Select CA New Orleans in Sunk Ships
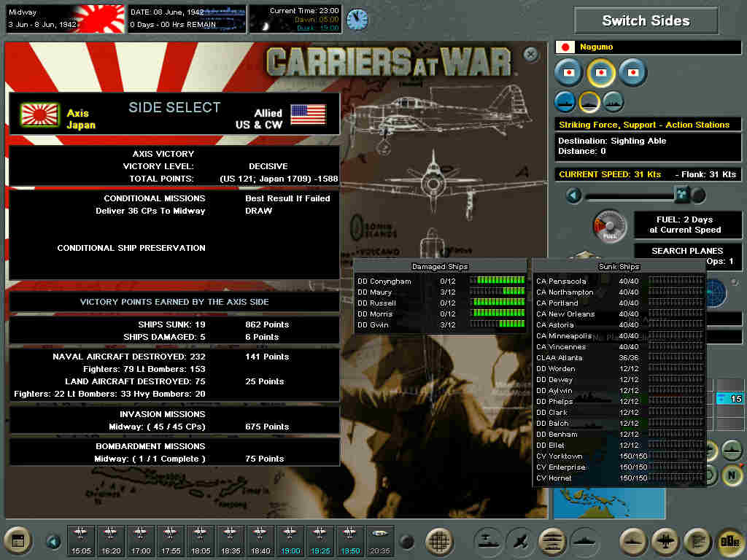747x560 pixels. pos(619,314)
